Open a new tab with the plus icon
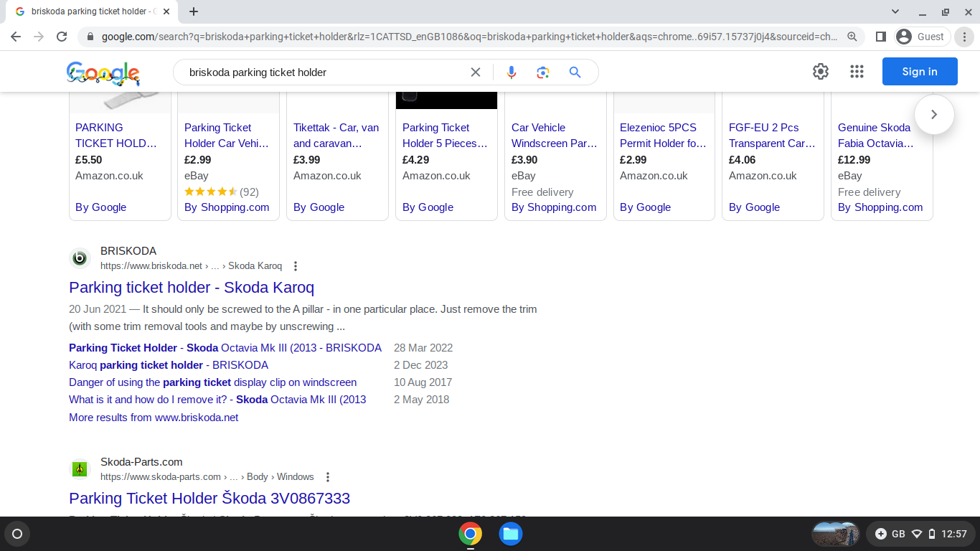980x551 pixels. tap(194, 11)
